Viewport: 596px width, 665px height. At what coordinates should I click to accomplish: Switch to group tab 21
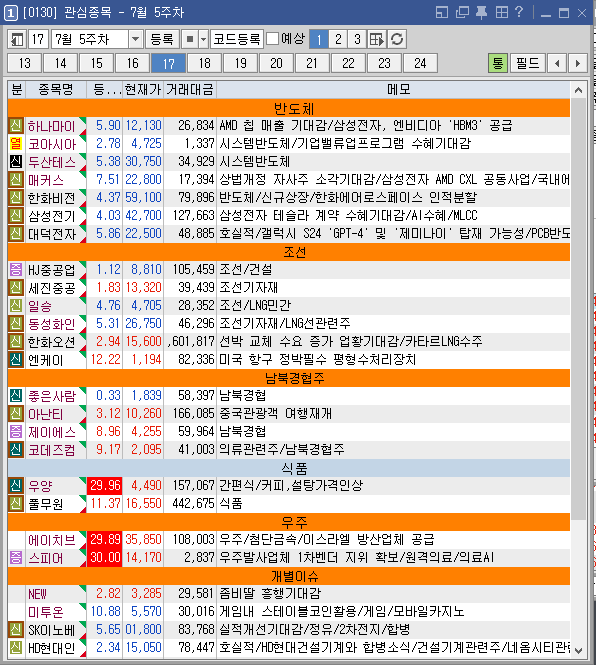312,63
